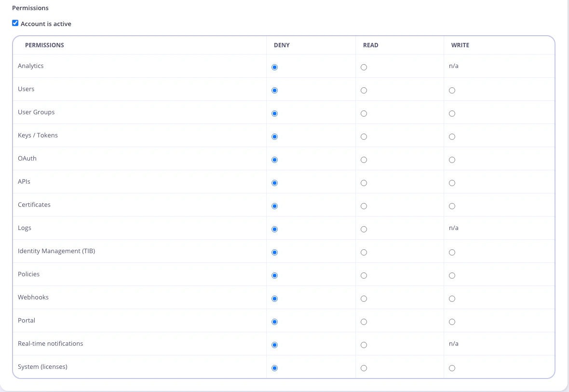Select Write permission for Webhooks
Image resolution: width=569 pixels, height=392 pixels.
(452, 298)
